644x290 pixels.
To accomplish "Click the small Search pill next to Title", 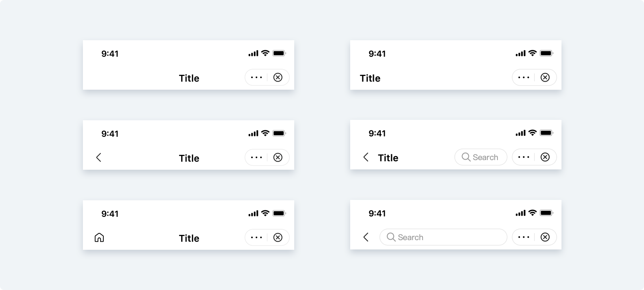I will pyautogui.click(x=481, y=157).
